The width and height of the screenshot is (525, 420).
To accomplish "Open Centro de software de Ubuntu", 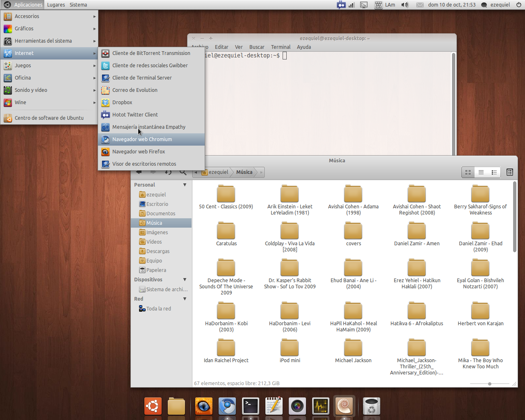I will (x=50, y=118).
